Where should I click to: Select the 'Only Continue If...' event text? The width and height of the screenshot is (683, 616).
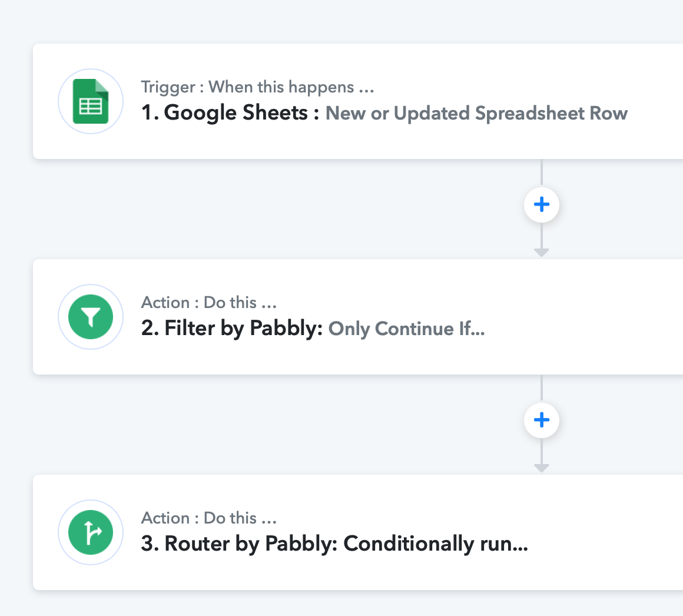(406, 329)
